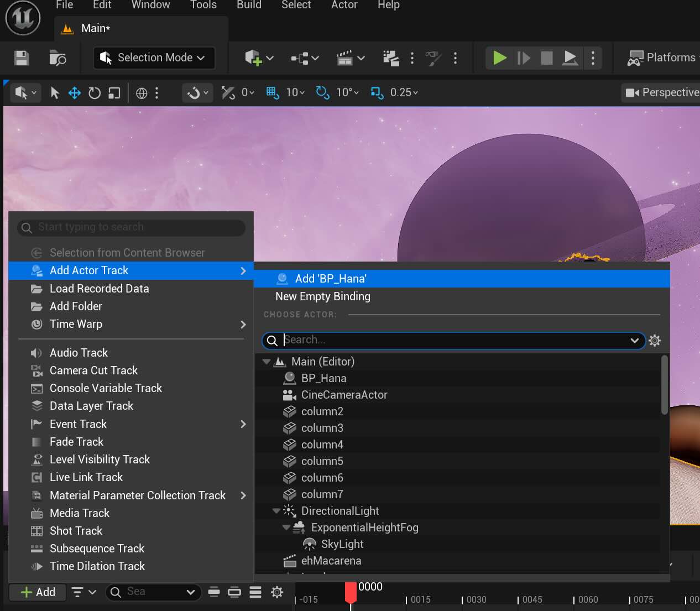Select the Rotate transform tool
Screen dimensions: 700x611
tap(94, 93)
